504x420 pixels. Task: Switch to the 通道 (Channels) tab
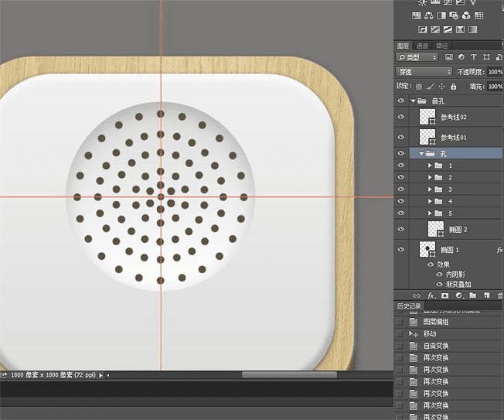[423, 46]
